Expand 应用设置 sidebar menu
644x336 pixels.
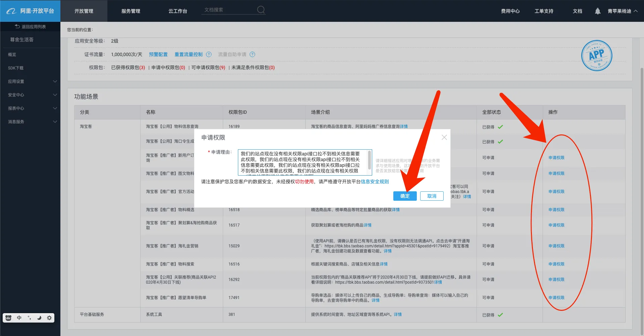[x=30, y=82]
